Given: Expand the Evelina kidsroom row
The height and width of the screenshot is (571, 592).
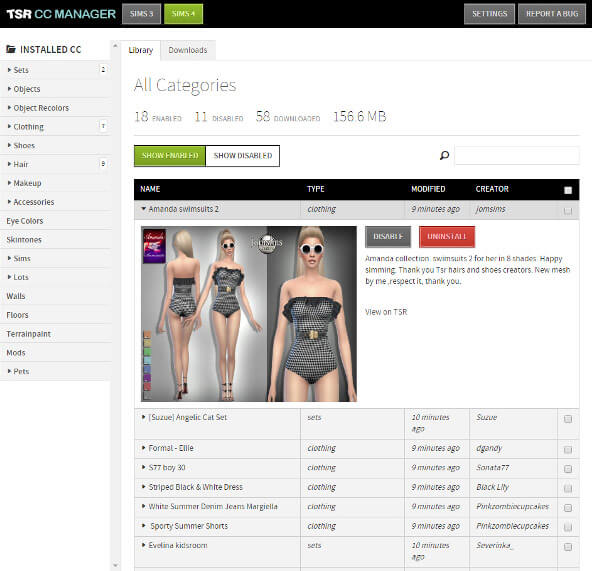Looking at the screenshot, I should 143,545.
